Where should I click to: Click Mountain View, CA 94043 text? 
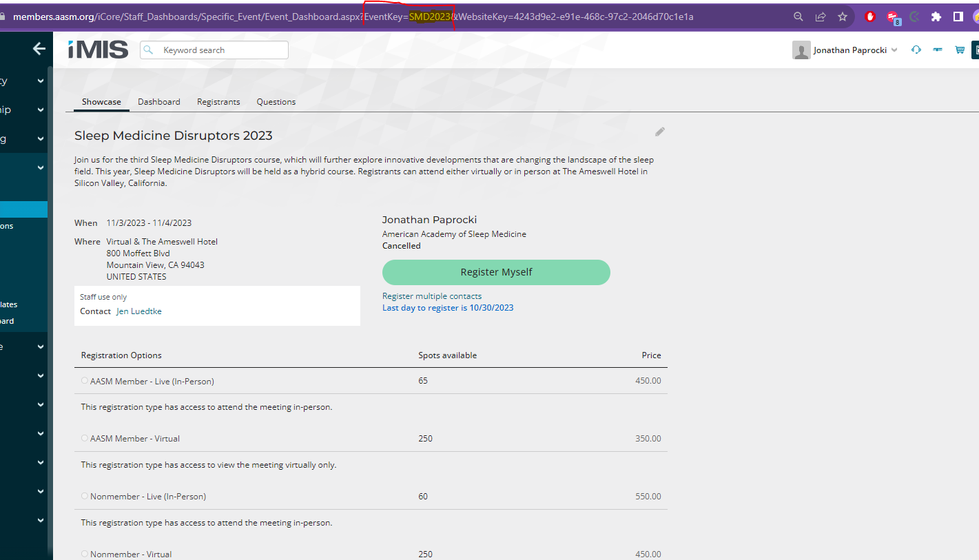[x=156, y=265]
